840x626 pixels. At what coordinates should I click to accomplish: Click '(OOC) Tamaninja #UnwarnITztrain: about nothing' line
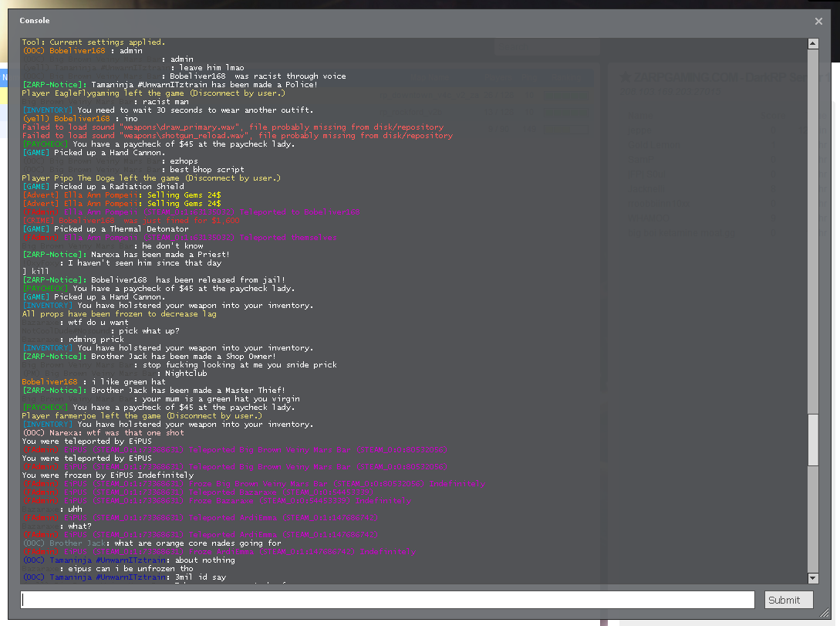129,560
